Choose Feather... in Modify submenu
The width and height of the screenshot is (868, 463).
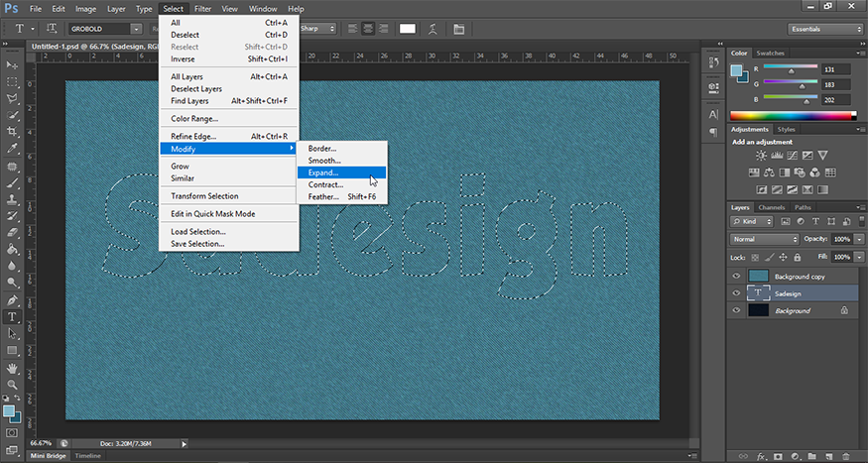[341, 197]
